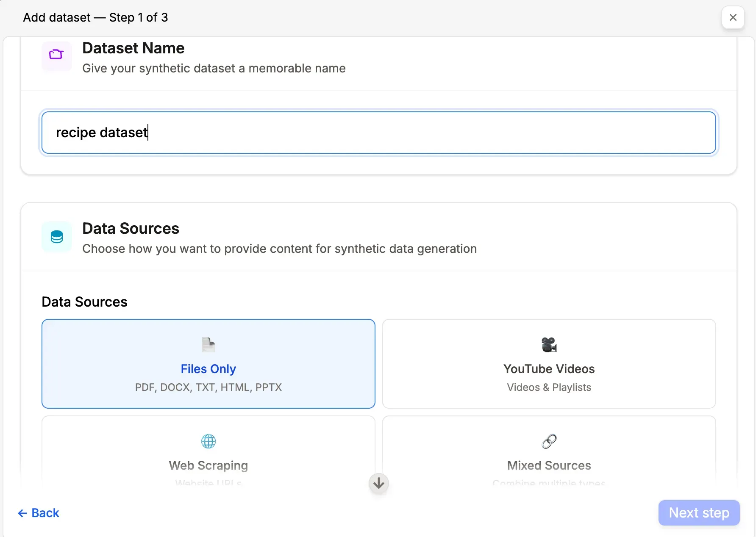Viewport: 756px width, 537px height.
Task: Select the Mixed Sources option
Action: [x=549, y=453]
